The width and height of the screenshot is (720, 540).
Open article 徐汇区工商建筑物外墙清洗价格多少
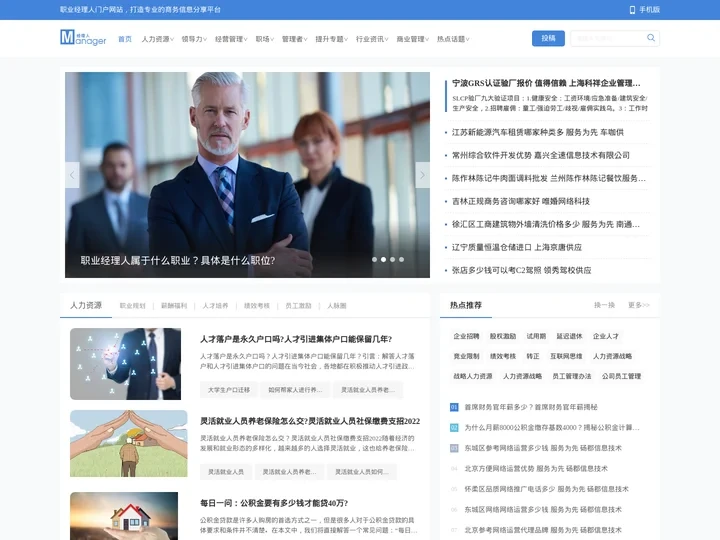546,224
